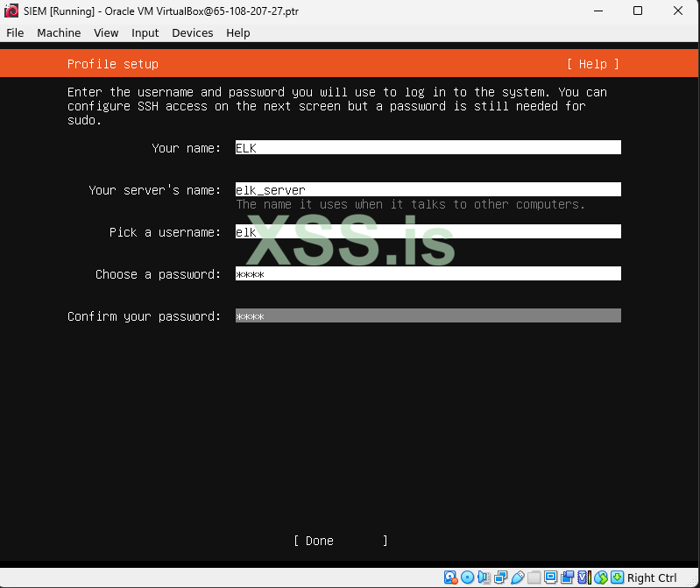700x588 pixels.
Task: Click the network adapter status icon
Action: point(501,577)
